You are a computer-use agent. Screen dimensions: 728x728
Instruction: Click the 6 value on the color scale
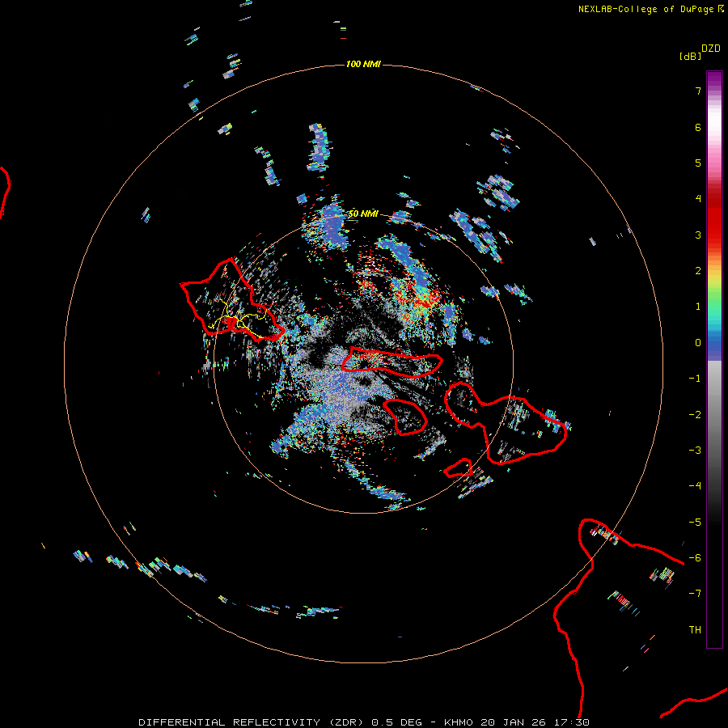point(698,127)
